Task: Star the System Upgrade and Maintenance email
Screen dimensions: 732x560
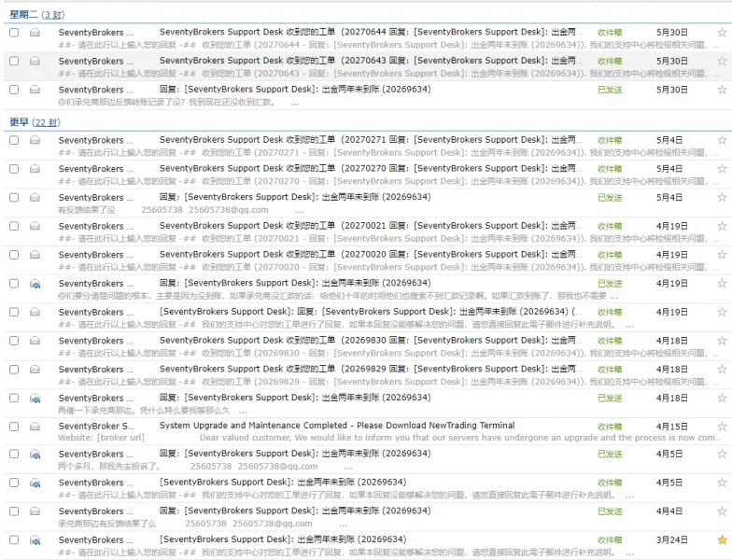Action: (722, 426)
